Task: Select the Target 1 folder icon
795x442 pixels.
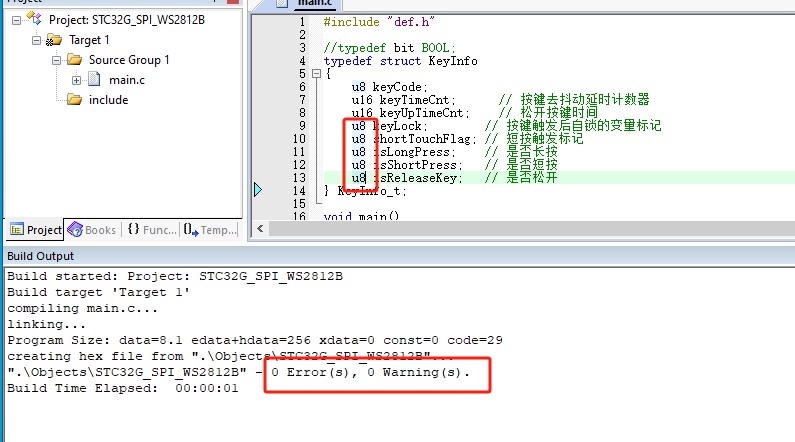Action: coord(54,40)
